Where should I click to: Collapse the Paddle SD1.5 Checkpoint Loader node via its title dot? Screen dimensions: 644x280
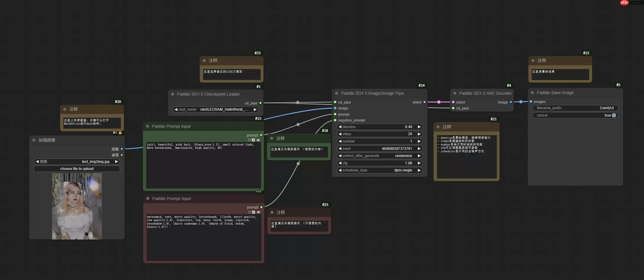click(172, 94)
